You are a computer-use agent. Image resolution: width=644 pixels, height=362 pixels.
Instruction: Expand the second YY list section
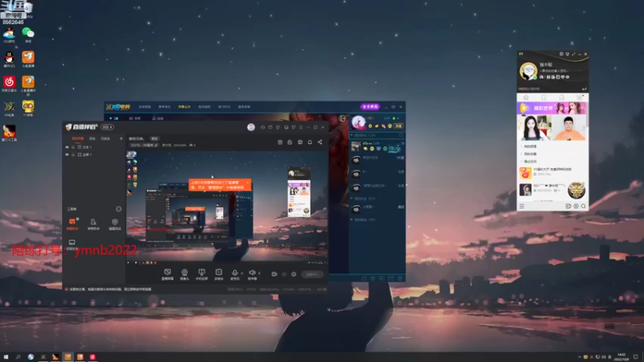click(x=522, y=154)
